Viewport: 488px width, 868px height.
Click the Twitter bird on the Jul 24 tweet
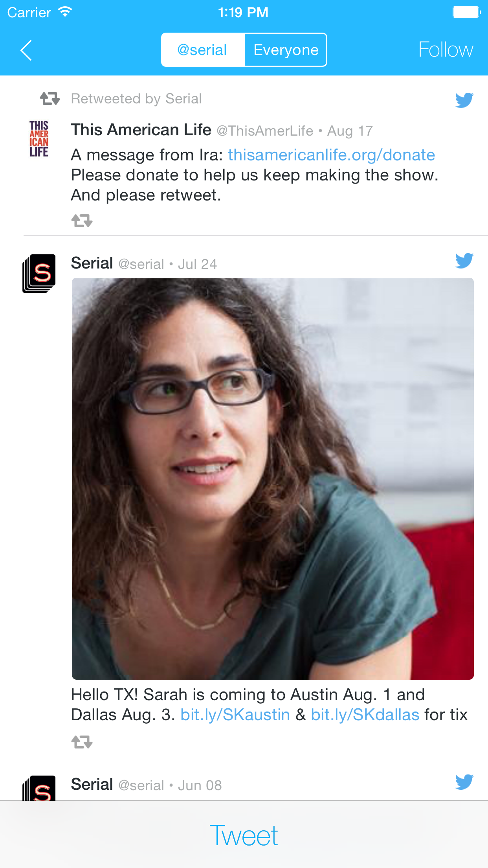(464, 261)
